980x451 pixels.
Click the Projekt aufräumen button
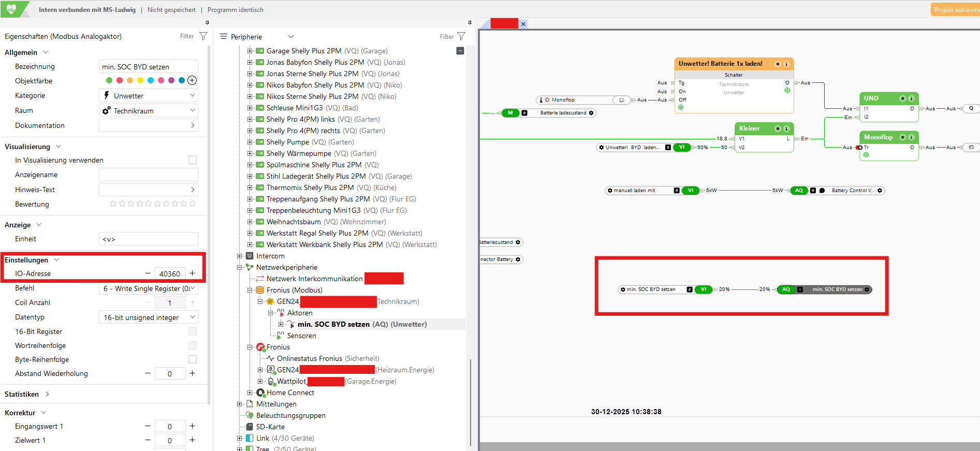tap(956, 9)
